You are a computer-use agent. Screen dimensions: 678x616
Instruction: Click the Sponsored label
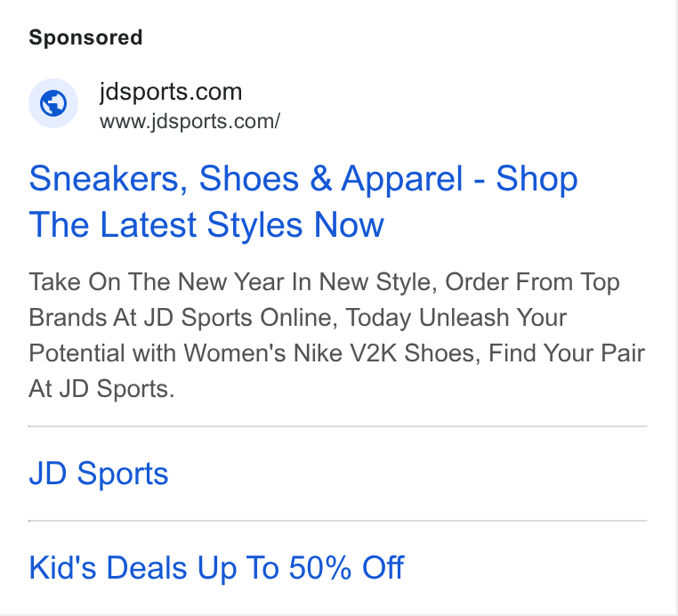tap(85, 37)
